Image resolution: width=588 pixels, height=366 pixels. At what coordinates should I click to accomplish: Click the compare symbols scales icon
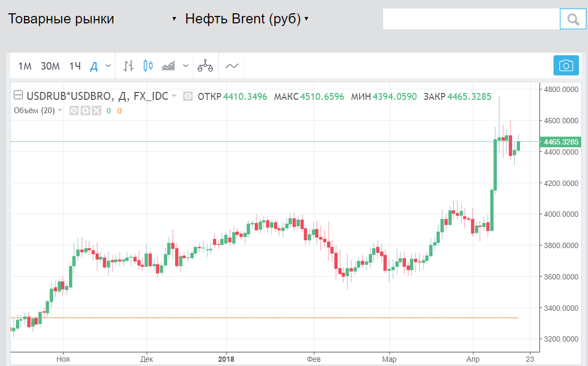(205, 66)
